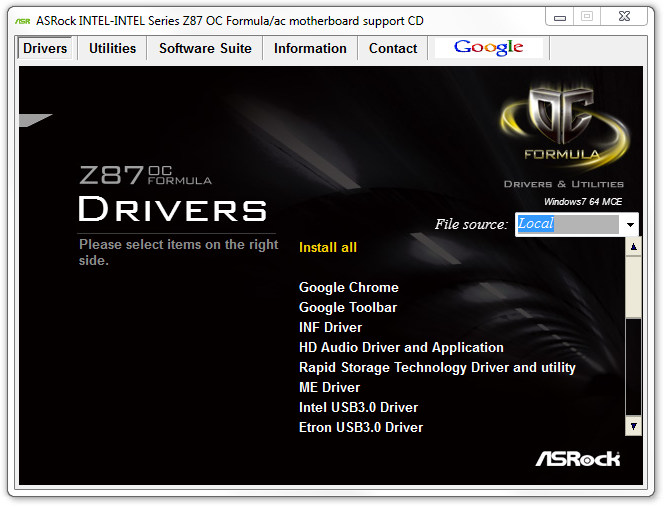
Task: Click the OC Formula logo emblem
Action: point(564,124)
